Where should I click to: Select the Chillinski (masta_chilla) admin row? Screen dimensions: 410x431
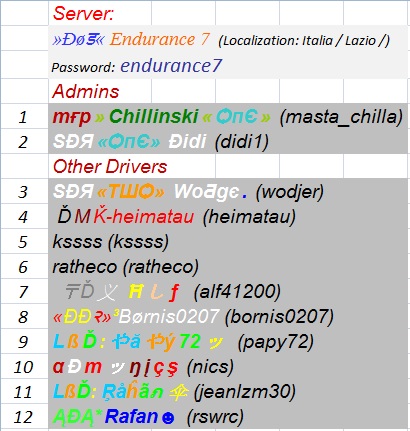point(228,116)
